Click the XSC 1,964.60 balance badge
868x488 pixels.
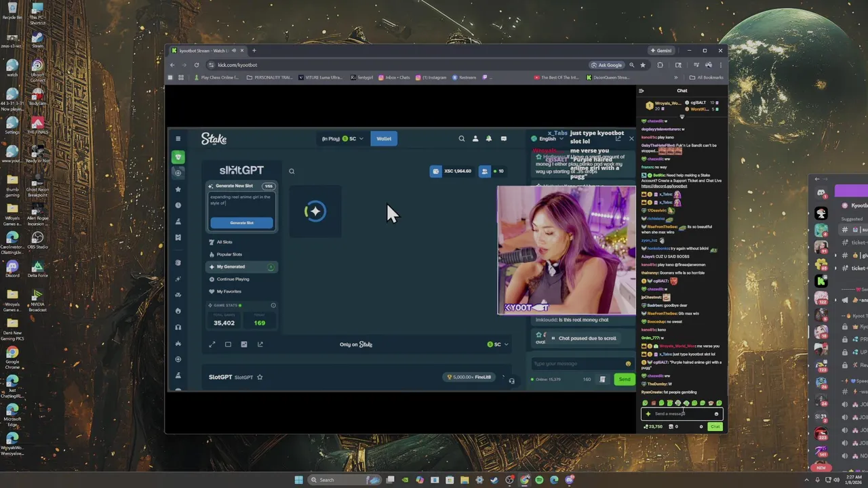[451, 171]
